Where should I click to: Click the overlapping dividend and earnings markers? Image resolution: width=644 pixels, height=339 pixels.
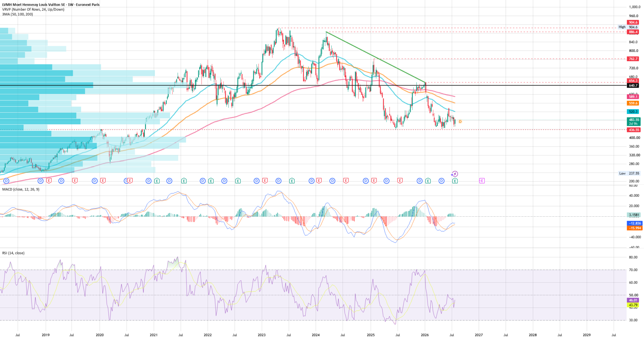coord(128,181)
